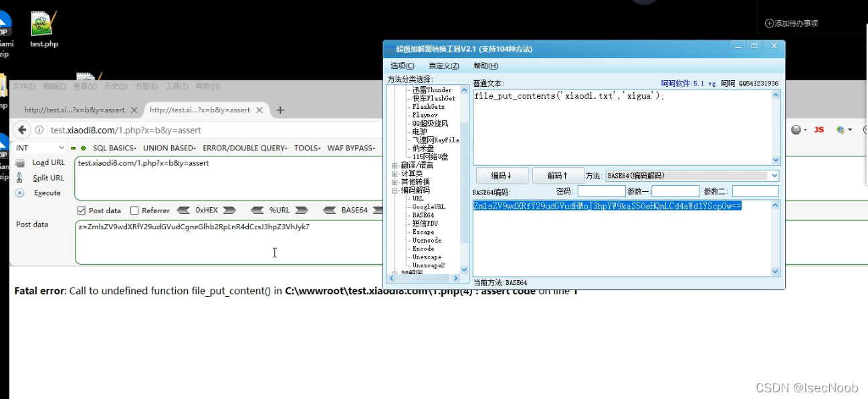Click the Split URL scissors icon
Viewport: 868px width, 399px height.
click(19, 178)
